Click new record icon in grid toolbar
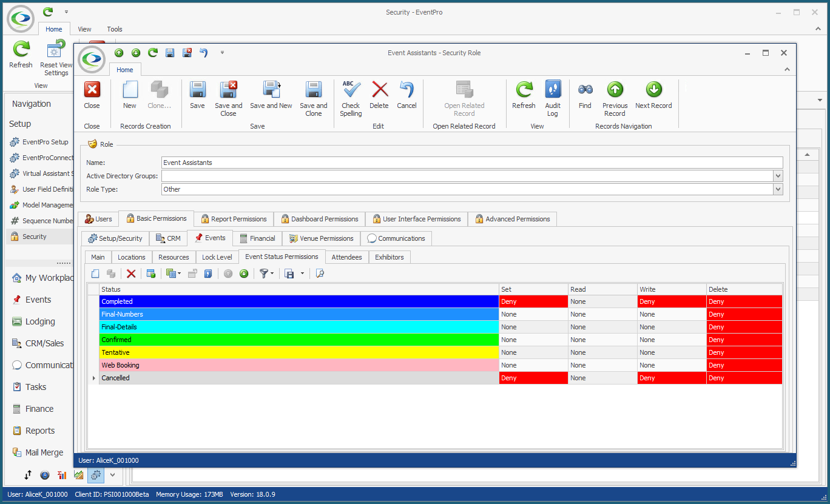The width and height of the screenshot is (830, 504). tap(95, 274)
